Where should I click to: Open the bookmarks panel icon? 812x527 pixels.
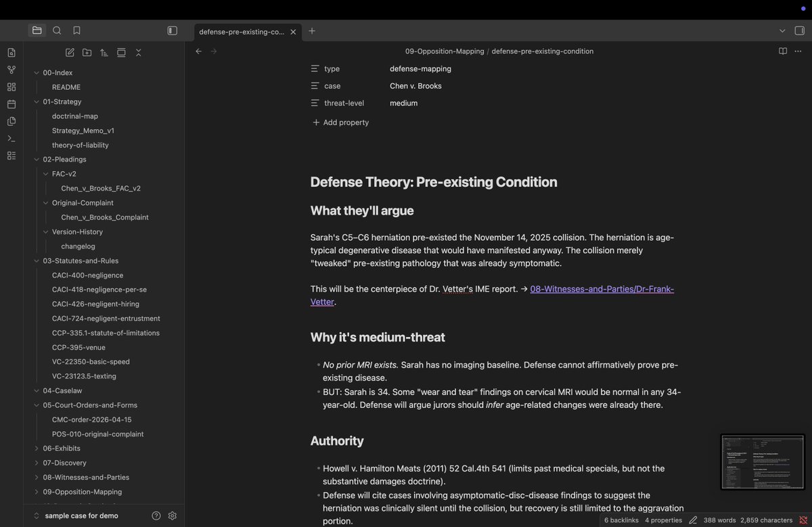click(76, 30)
